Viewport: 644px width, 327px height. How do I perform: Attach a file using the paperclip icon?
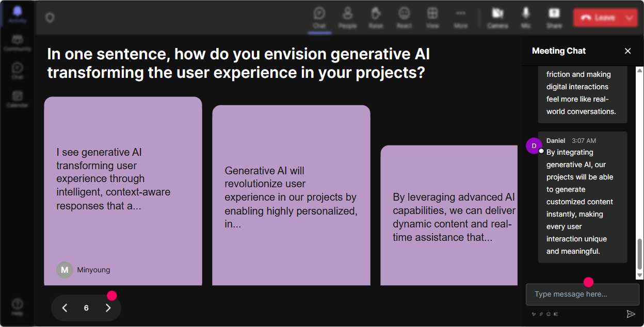tap(541, 314)
